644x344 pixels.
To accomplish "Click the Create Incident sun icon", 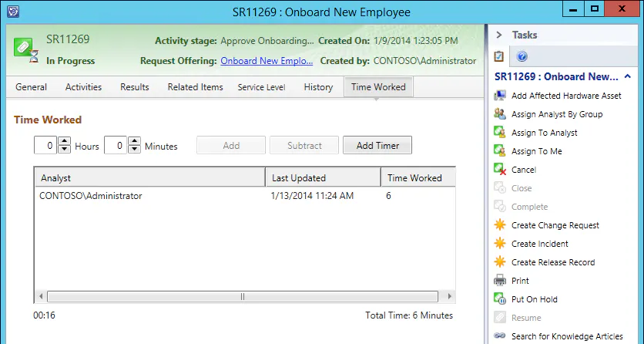I will pos(500,243).
